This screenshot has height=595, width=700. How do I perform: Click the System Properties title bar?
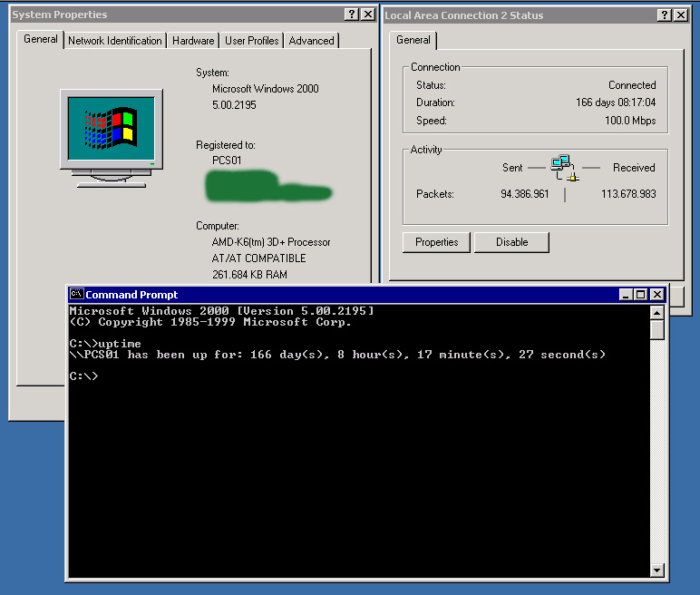(192, 15)
